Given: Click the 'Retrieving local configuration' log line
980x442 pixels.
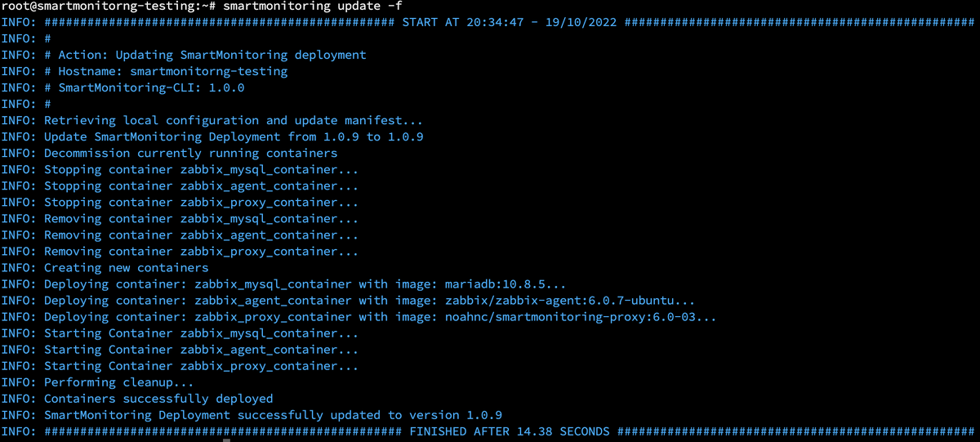Looking at the screenshot, I should [x=234, y=120].
